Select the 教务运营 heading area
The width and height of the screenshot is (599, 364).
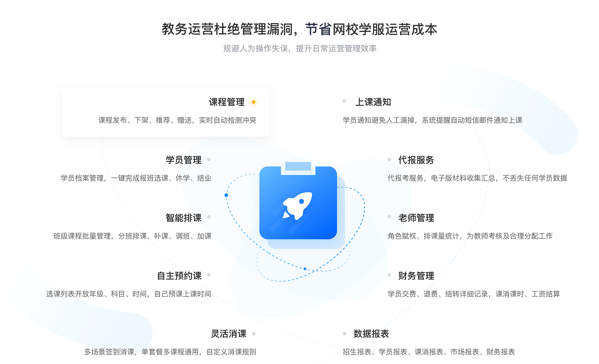[299, 24]
